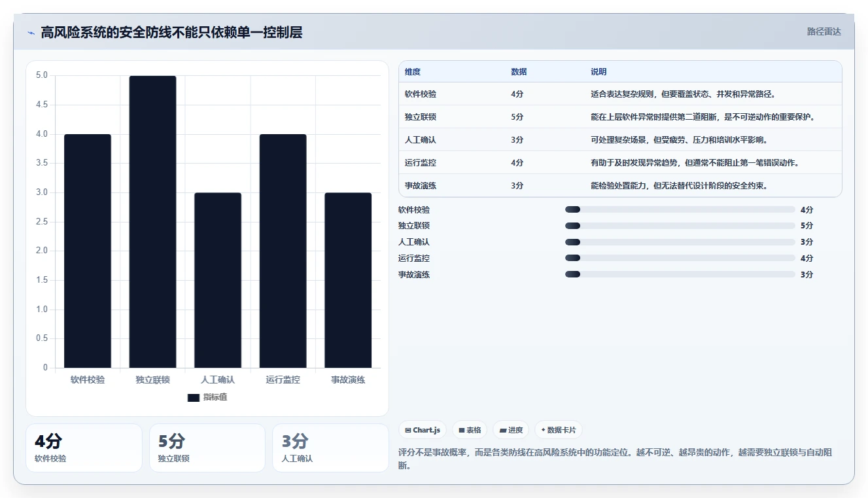This screenshot has width=868, height=498.
Task: Click the 事故演练 progress bar
Action: pos(680,274)
